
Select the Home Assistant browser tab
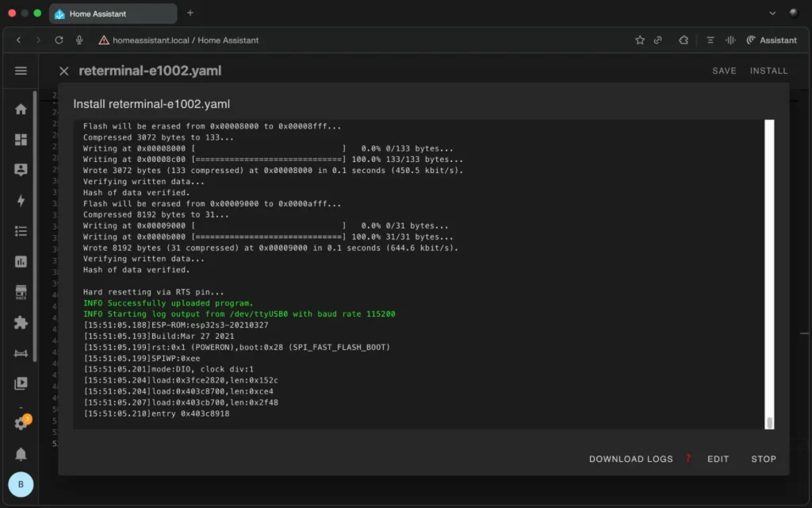pos(113,13)
